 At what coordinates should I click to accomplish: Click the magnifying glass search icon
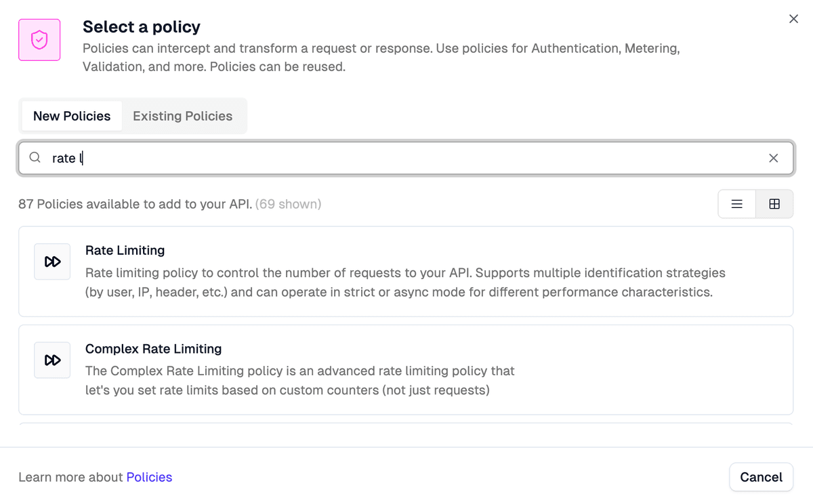(35, 157)
